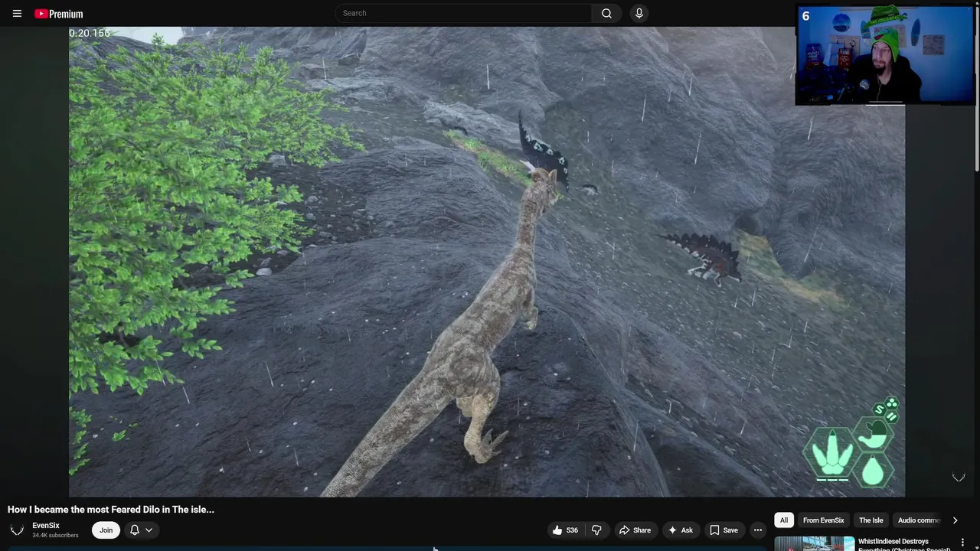Go to YouTube Premium home logo

point(58,14)
